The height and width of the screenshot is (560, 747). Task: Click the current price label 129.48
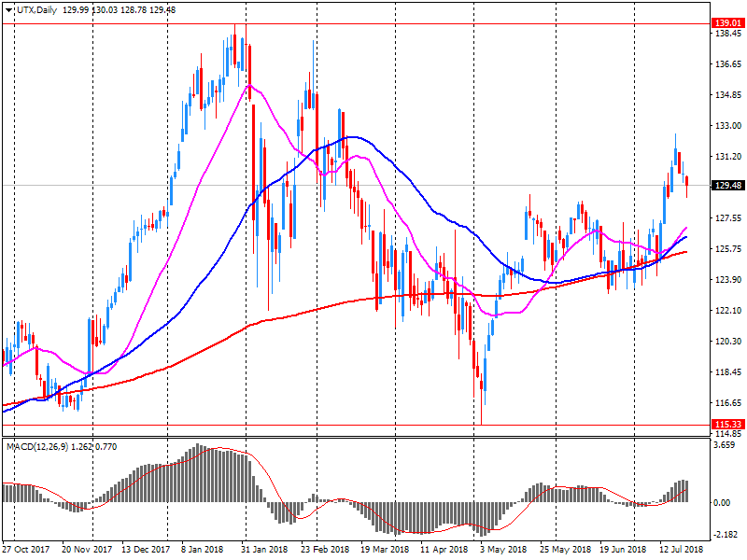(x=727, y=185)
